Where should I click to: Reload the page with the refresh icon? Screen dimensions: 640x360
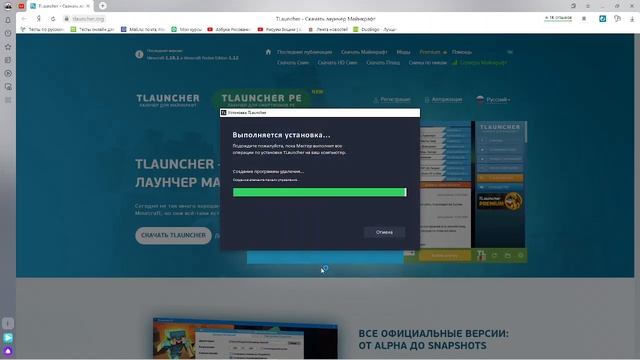coord(53,19)
